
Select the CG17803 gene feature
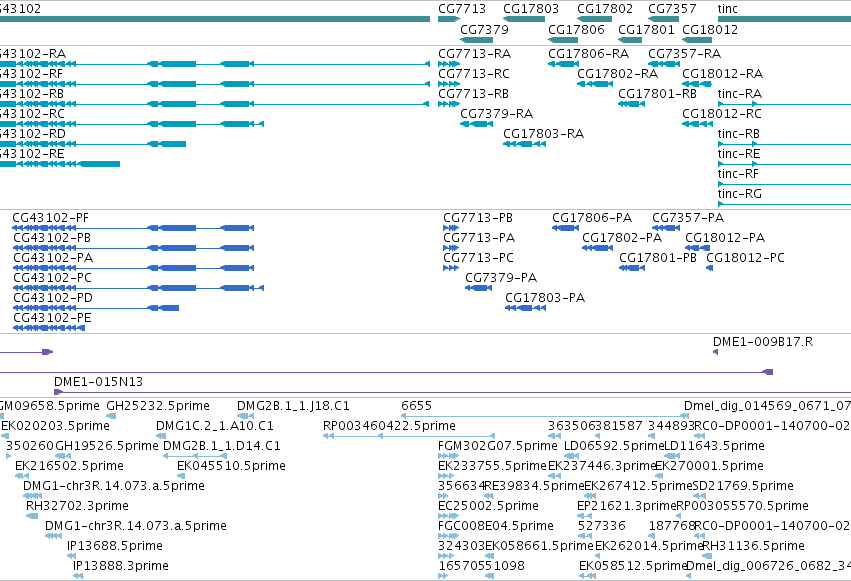[x=524, y=19]
